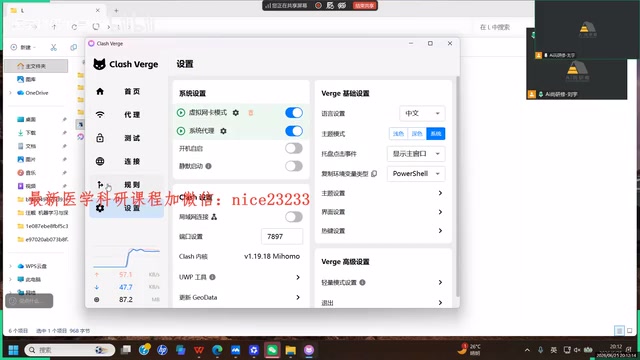This screenshot has width=640, height=360.
Task: Expand the 界面设置 row arrow
Action: coord(440,212)
